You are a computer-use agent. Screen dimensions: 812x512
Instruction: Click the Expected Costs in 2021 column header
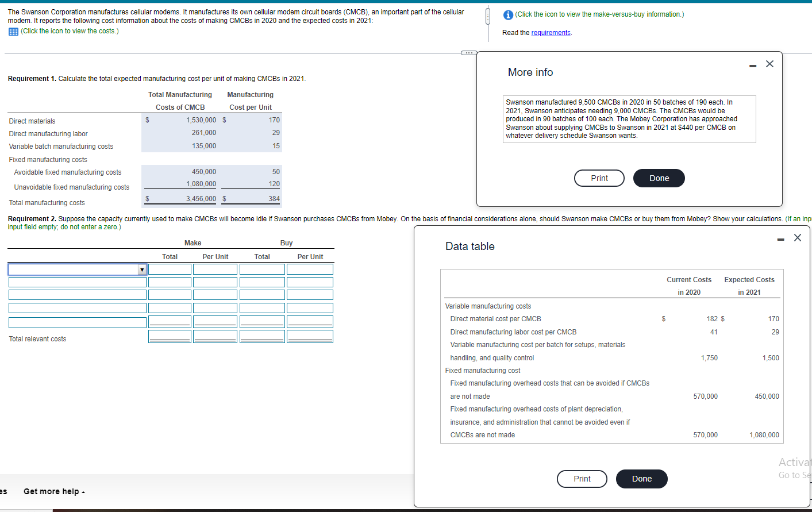(x=749, y=286)
